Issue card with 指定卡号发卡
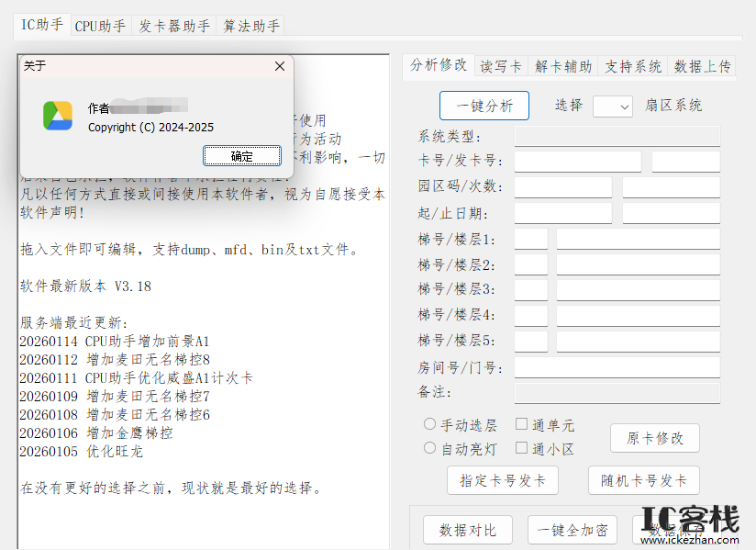The height and width of the screenshot is (550, 756). point(503,479)
